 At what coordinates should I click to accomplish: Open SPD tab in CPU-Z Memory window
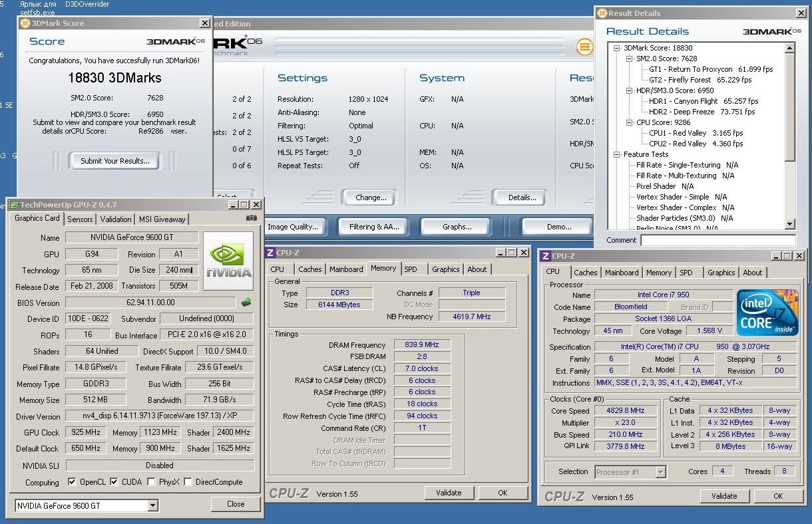(411, 269)
